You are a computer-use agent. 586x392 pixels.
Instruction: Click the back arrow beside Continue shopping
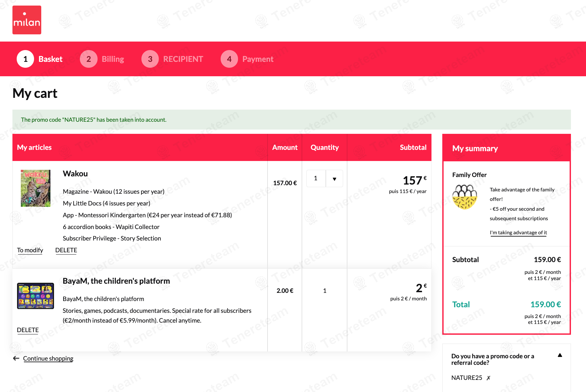16,358
